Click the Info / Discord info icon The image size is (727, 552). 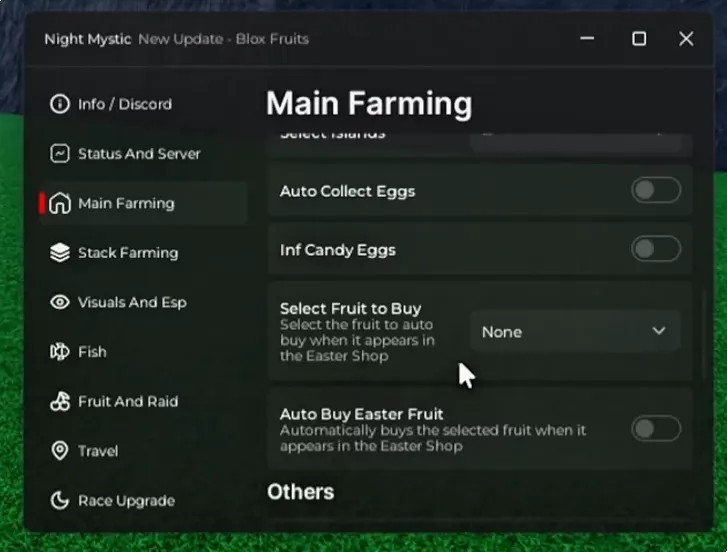click(x=60, y=104)
